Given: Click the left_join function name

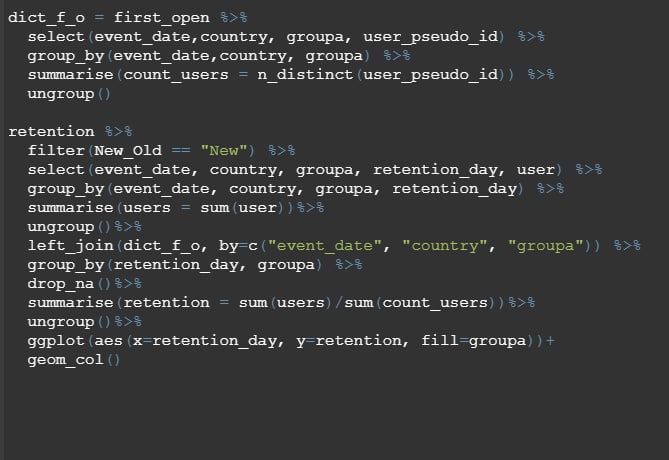Looking at the screenshot, I should point(70,246).
